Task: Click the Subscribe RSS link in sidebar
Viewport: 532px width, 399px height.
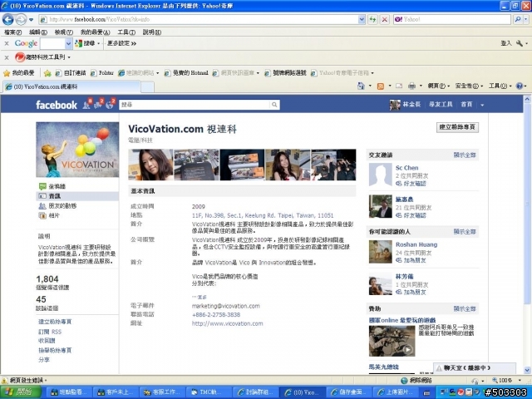Action: pos(50,332)
